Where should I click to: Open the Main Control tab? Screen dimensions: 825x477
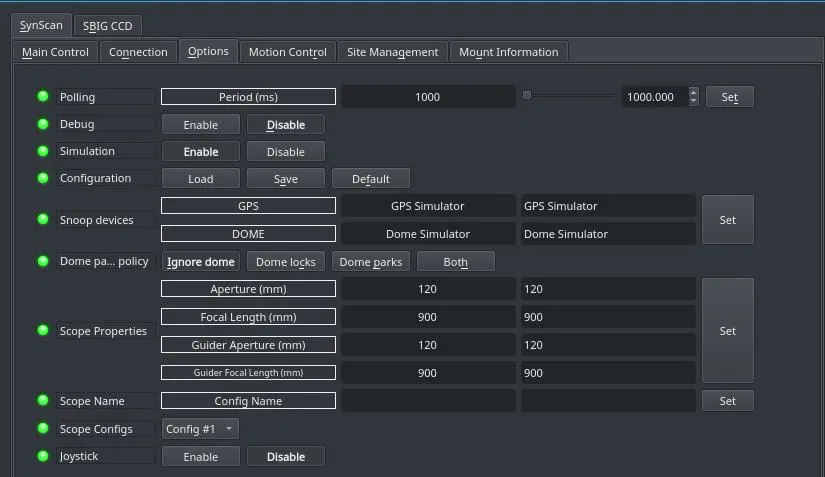[55, 52]
